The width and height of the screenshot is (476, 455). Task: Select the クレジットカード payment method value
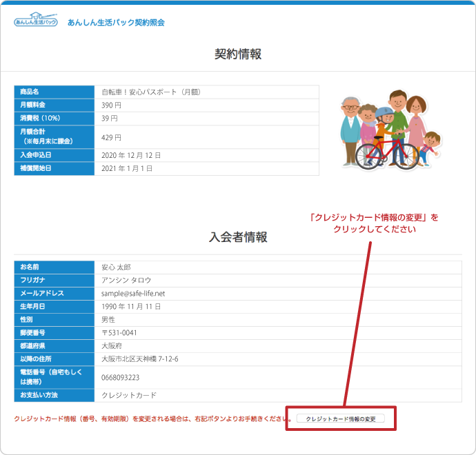coord(129,395)
